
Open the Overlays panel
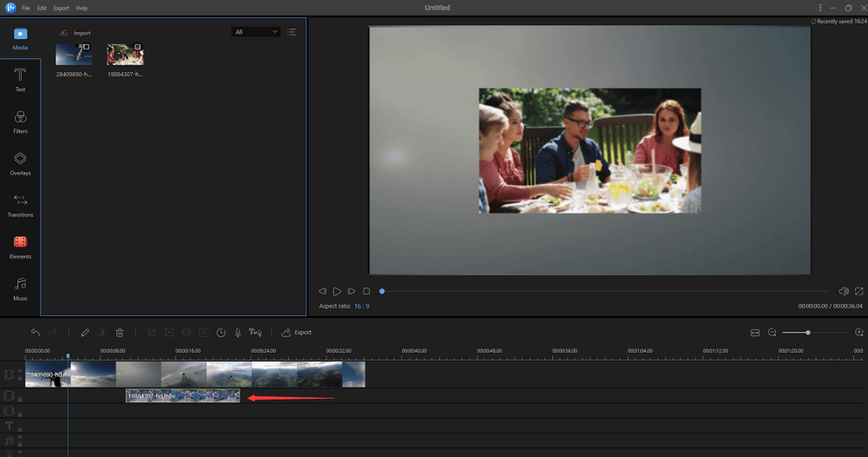click(x=20, y=163)
